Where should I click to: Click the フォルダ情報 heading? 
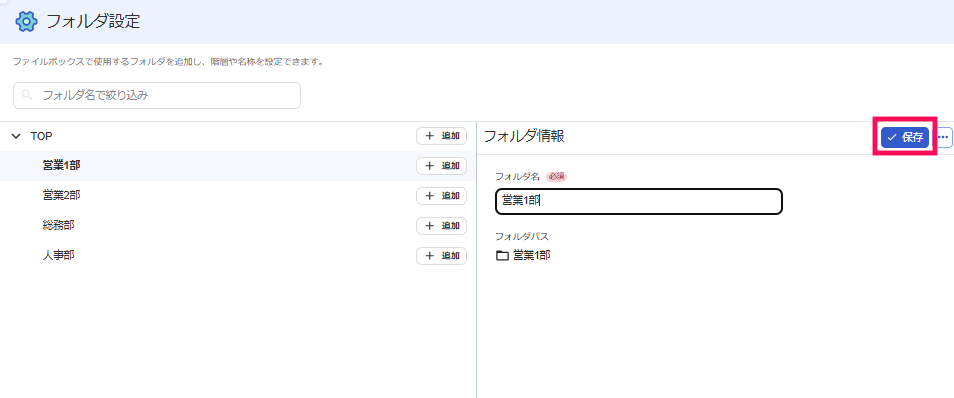click(524, 137)
